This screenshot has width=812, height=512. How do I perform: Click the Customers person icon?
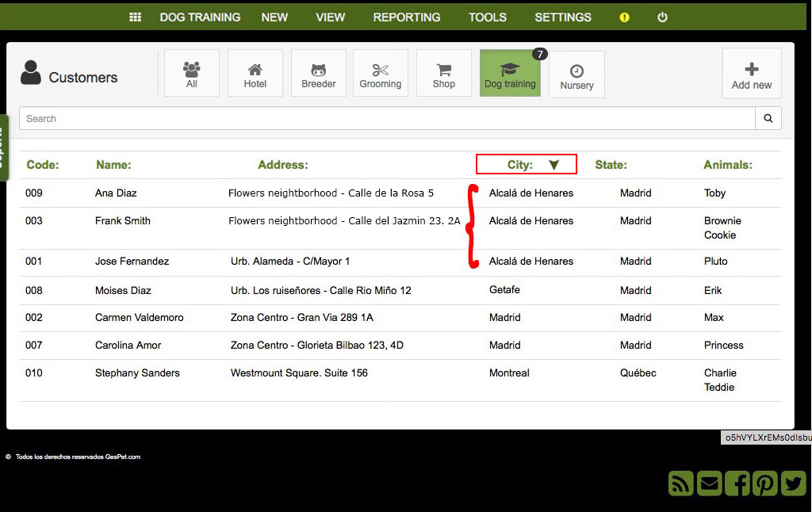point(31,72)
